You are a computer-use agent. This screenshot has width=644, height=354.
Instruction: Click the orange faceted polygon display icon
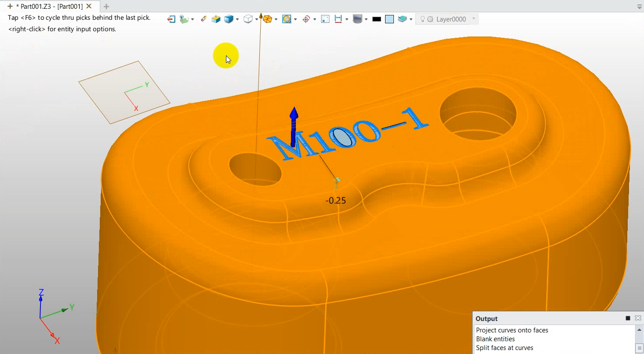(x=267, y=19)
